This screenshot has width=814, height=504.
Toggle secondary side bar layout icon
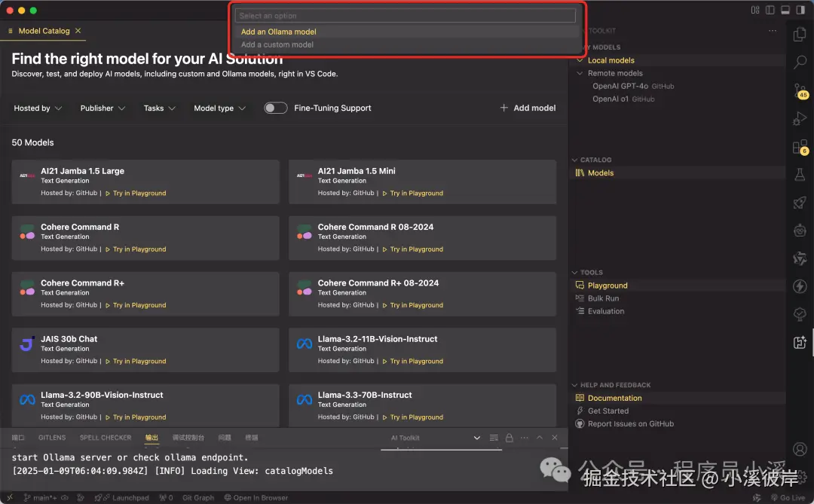click(x=800, y=10)
